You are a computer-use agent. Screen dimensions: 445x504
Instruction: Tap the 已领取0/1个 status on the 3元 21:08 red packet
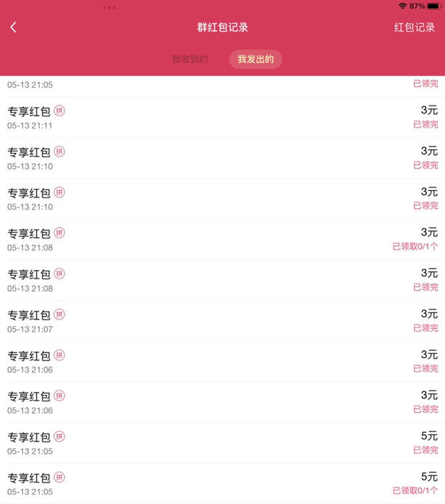coord(415,246)
